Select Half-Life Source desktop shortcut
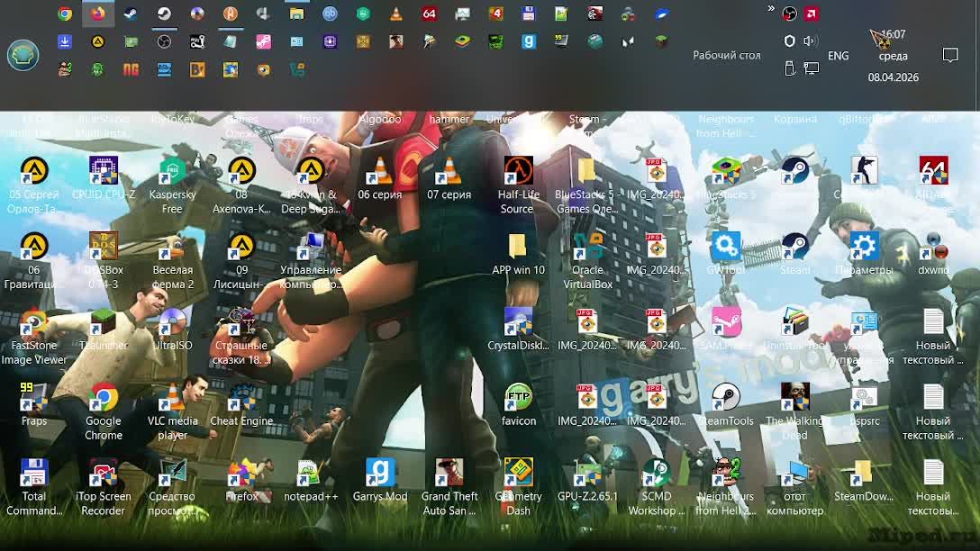 (518, 185)
